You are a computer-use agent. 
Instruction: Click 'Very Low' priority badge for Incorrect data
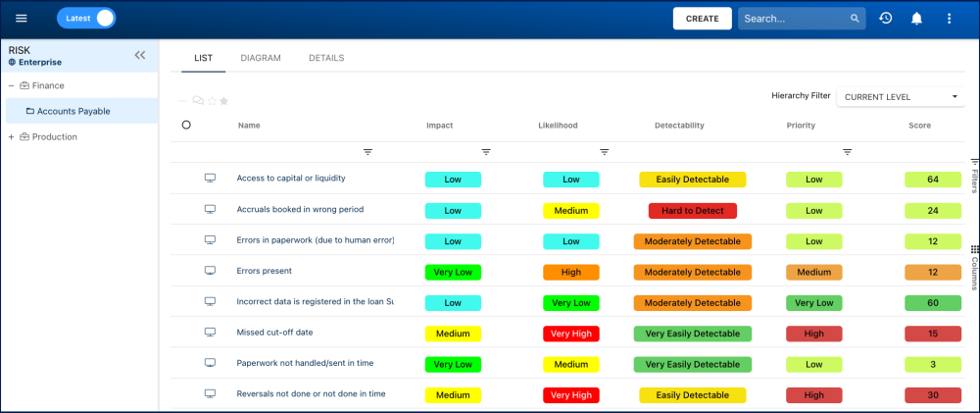click(x=813, y=303)
